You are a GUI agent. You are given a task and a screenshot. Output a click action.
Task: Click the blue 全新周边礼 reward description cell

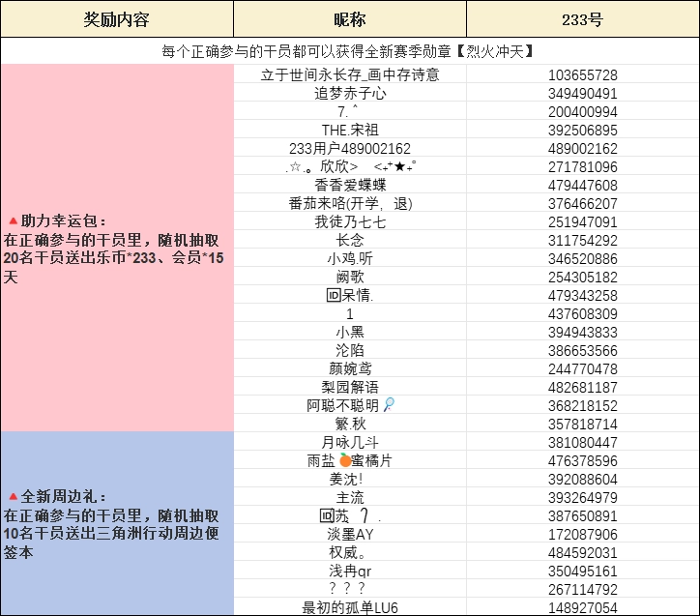(117, 523)
